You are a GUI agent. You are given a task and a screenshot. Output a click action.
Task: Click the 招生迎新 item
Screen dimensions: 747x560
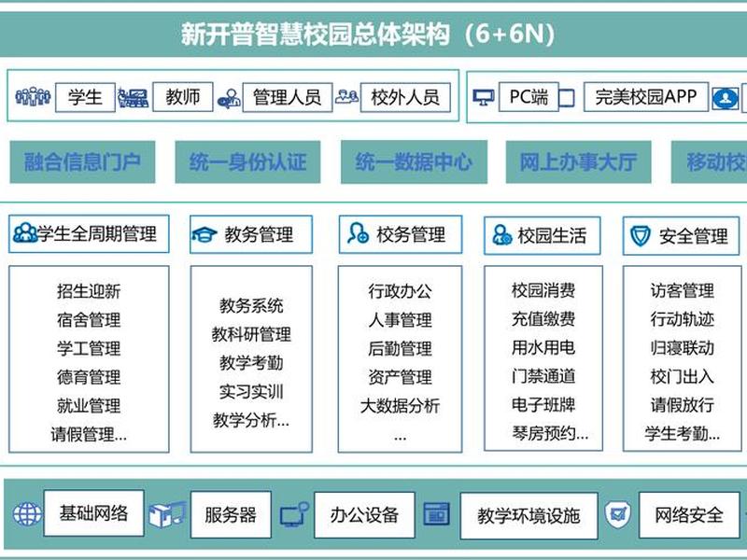[89, 291]
